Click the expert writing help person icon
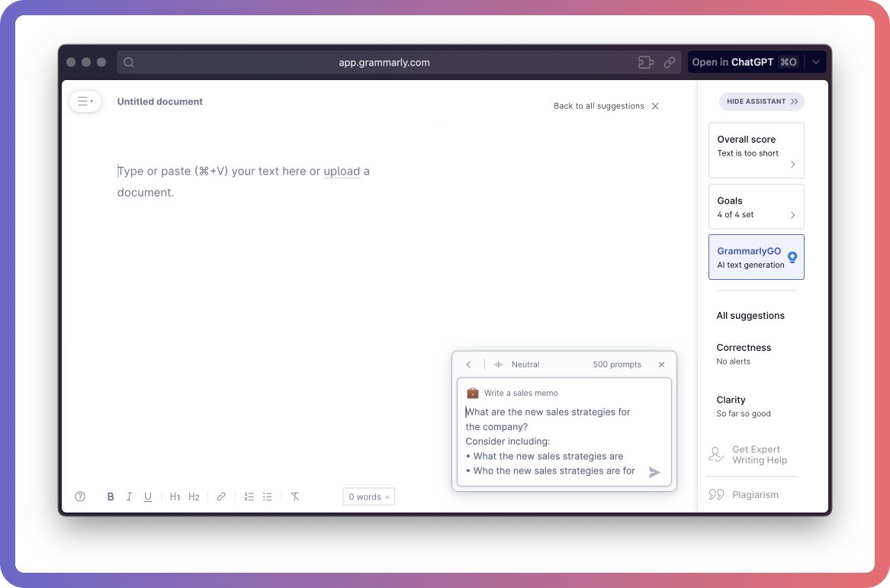Viewport: 890px width, 588px height. pos(716,455)
